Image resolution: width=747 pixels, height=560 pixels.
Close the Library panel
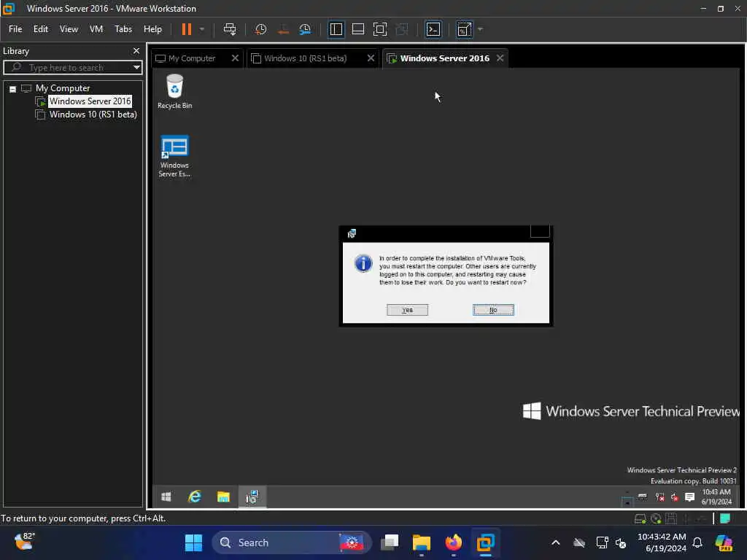point(136,50)
